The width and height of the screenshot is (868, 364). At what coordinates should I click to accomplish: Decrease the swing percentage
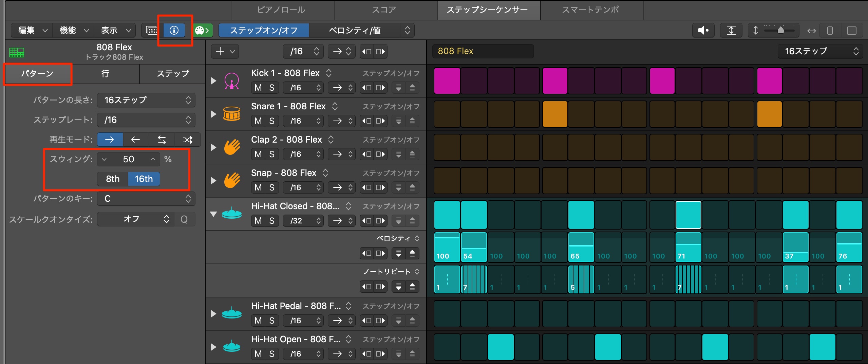coord(104,159)
